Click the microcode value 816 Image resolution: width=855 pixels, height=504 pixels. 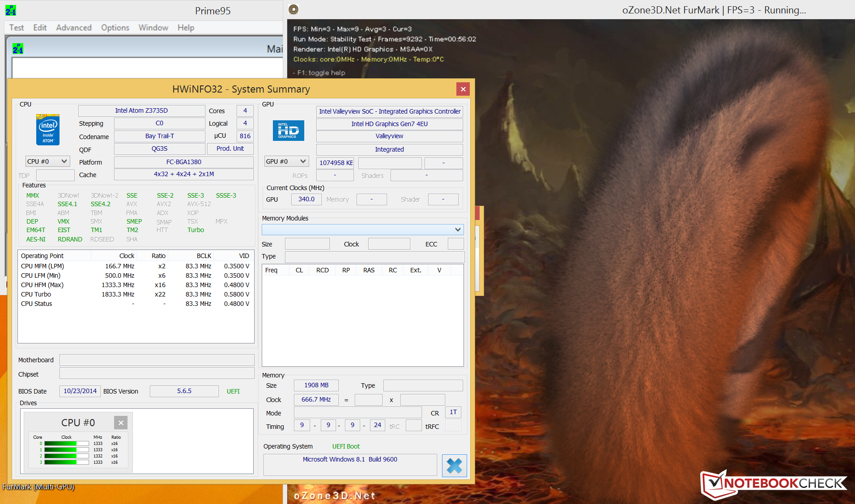pos(245,136)
